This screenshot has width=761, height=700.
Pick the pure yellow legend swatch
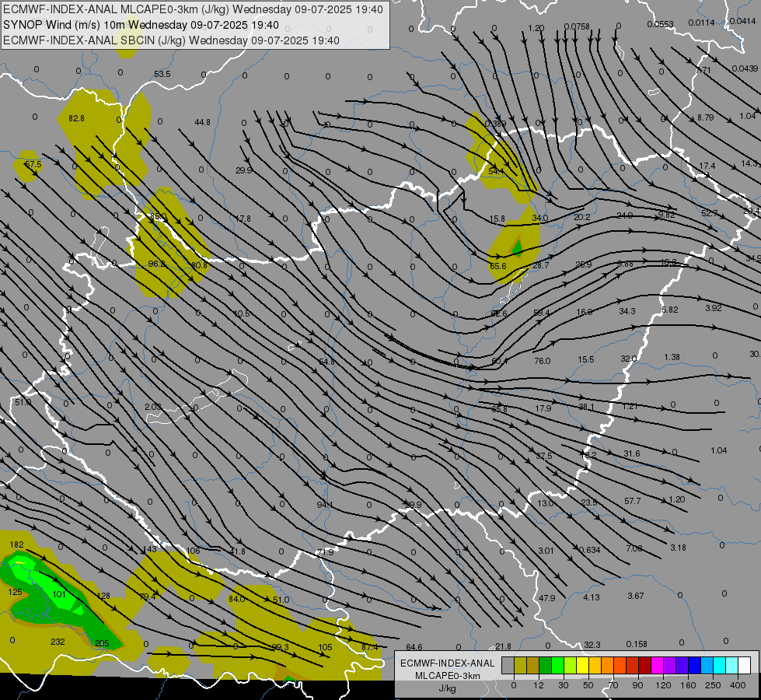click(x=582, y=665)
